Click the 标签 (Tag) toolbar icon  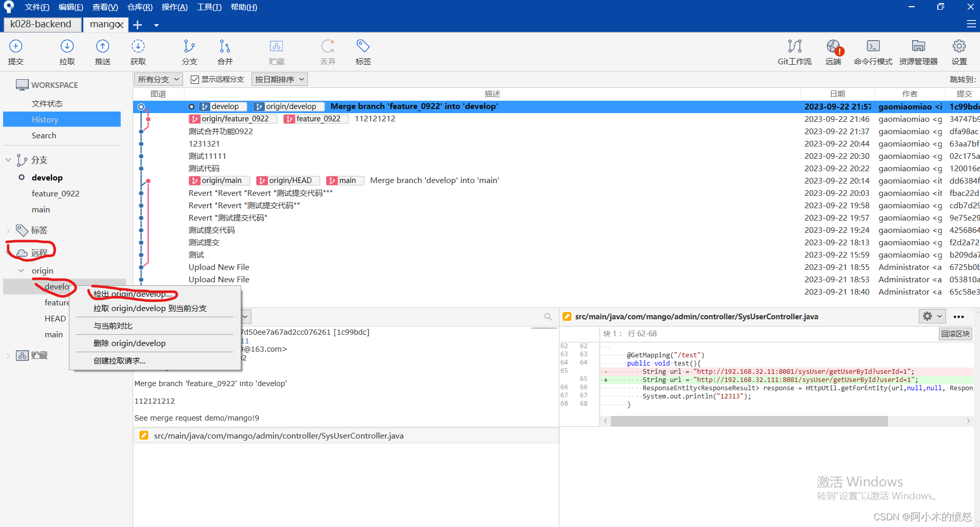pyautogui.click(x=363, y=52)
